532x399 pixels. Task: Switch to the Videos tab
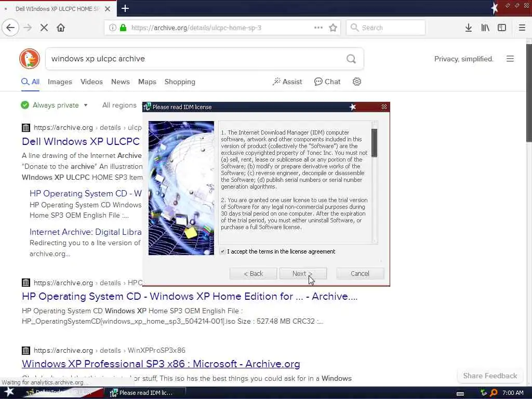(91, 82)
